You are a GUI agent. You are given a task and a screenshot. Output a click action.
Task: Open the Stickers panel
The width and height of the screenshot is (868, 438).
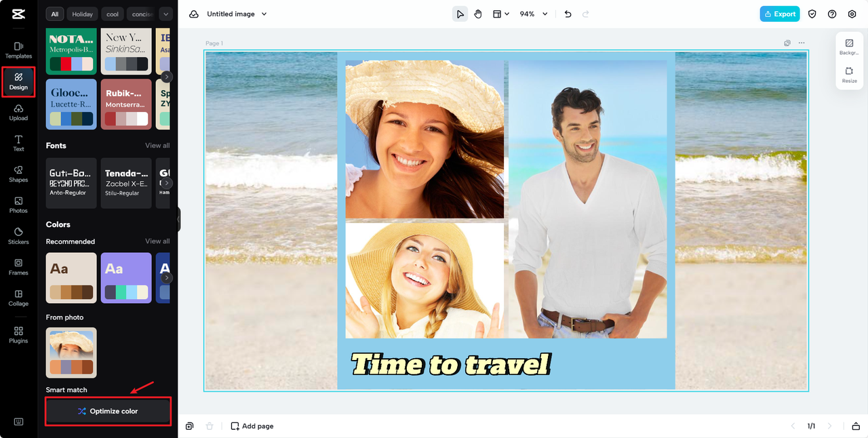18,236
